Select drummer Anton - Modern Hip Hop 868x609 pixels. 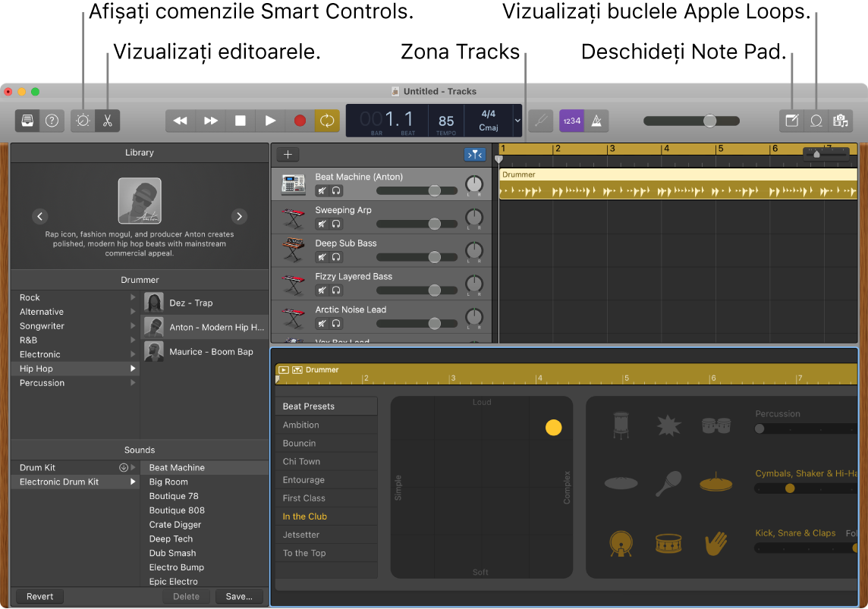point(205,327)
